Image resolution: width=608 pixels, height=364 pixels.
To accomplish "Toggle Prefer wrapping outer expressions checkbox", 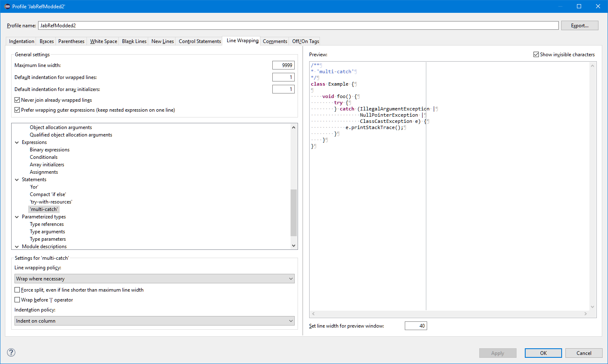I will 17,110.
